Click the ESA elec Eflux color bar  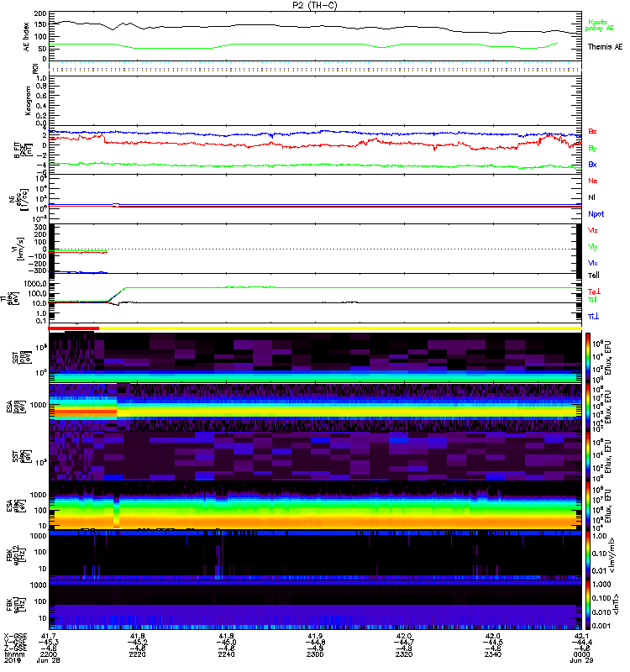point(588,506)
